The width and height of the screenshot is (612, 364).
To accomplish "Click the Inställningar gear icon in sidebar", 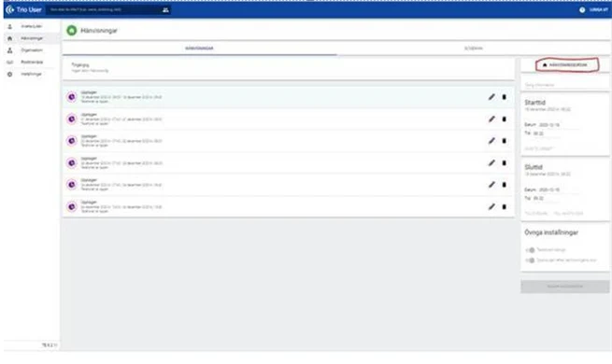I will (x=9, y=74).
